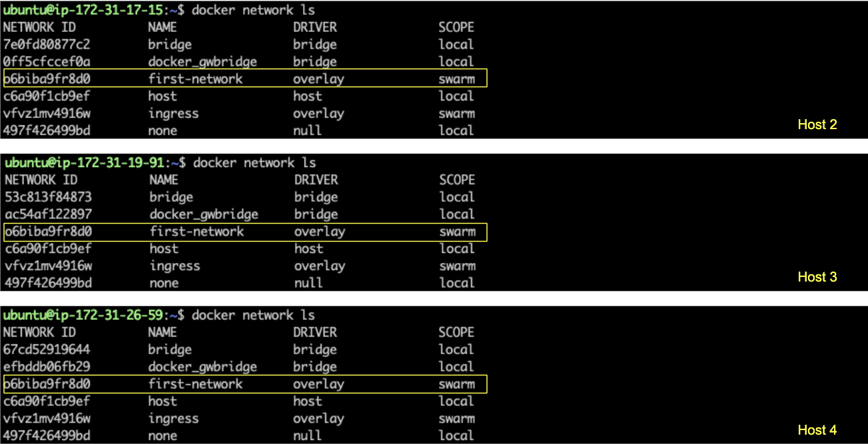Select network ID 67cd52919644
This screenshot has height=444, width=868.
point(47,349)
